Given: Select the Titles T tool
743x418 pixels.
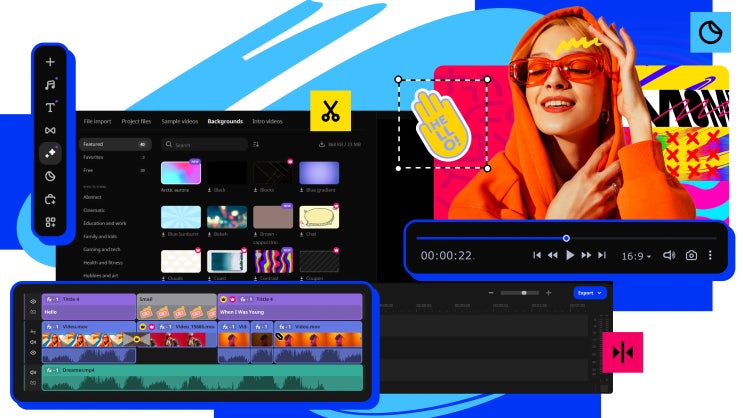Looking at the screenshot, I should [x=50, y=108].
